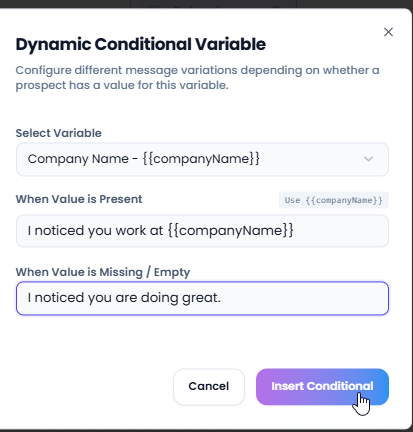Screen dimensions: 413x432
Task: Place cursor on {{companyName}} token in Present field
Action: coord(230,231)
